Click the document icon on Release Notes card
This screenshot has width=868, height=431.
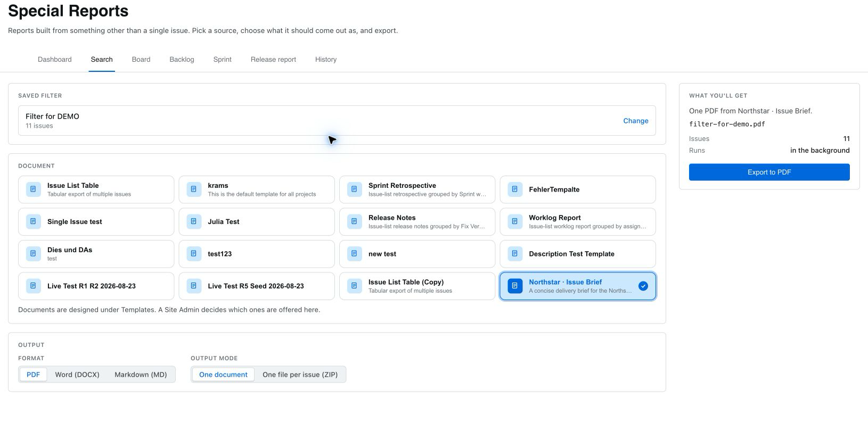click(354, 221)
